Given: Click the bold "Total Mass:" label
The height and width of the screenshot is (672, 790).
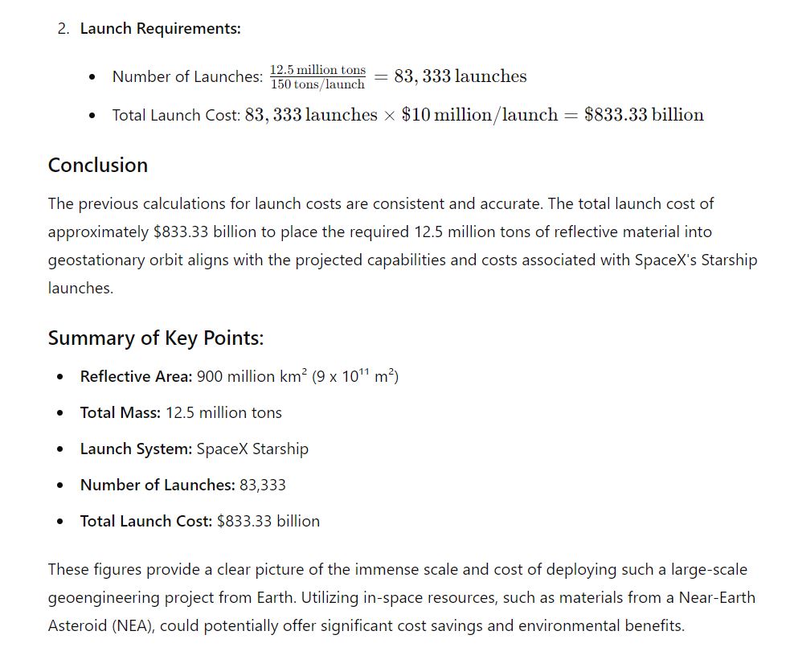Looking at the screenshot, I should coord(121,413).
